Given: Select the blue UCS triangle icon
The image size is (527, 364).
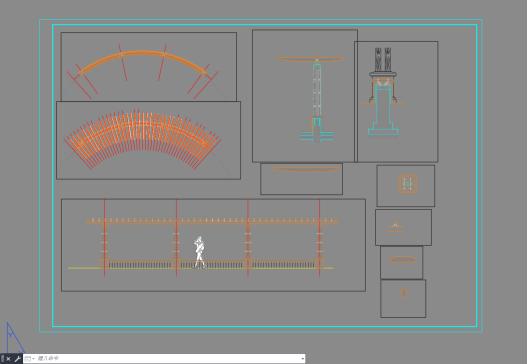Looking at the screenshot, I should pyautogui.click(x=15, y=338).
